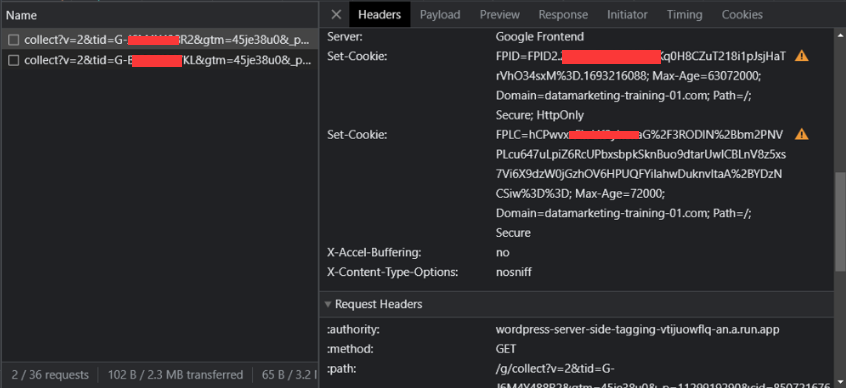Click warning icon next to FPLC cookie
Image resolution: width=846 pixels, height=388 pixels.
coord(802,134)
